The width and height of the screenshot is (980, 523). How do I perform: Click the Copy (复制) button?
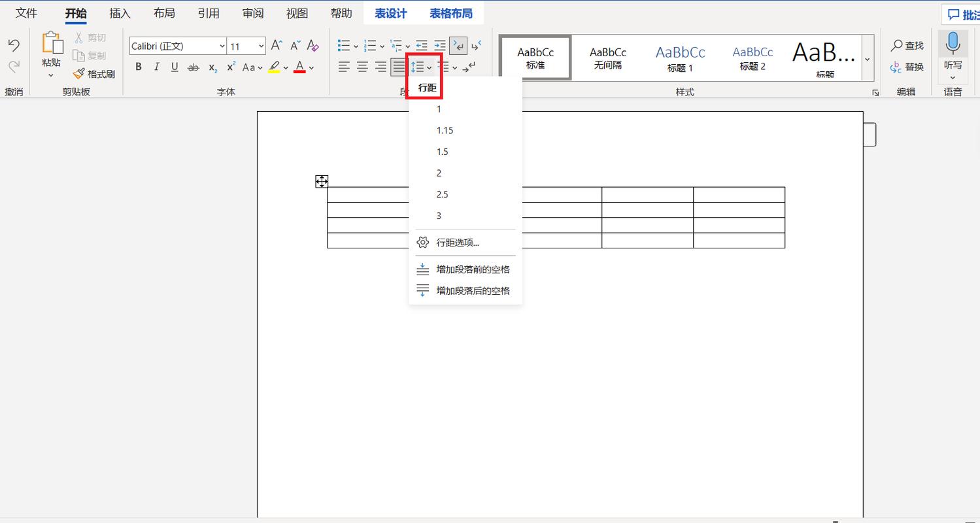[x=90, y=56]
